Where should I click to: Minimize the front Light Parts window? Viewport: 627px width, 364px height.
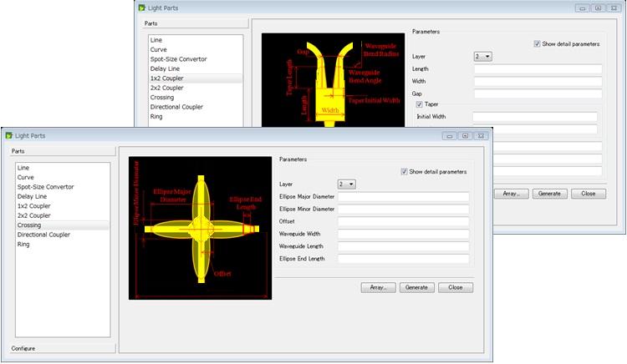450,136
